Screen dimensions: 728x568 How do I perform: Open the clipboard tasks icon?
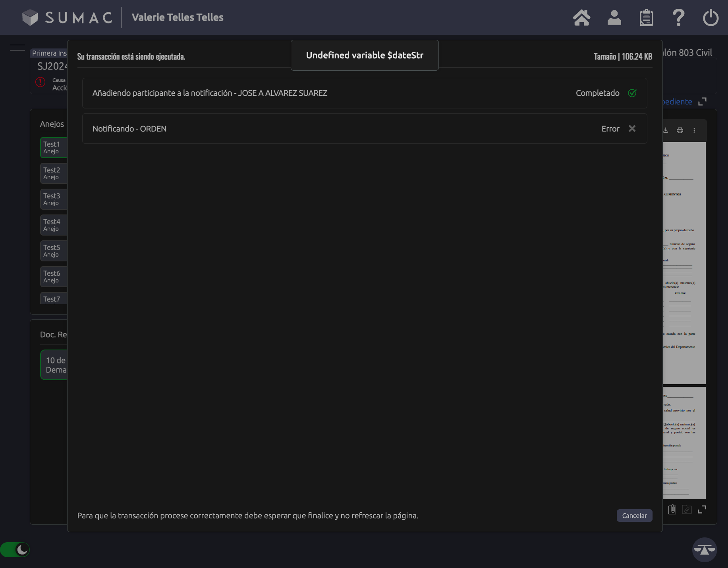pos(646,17)
